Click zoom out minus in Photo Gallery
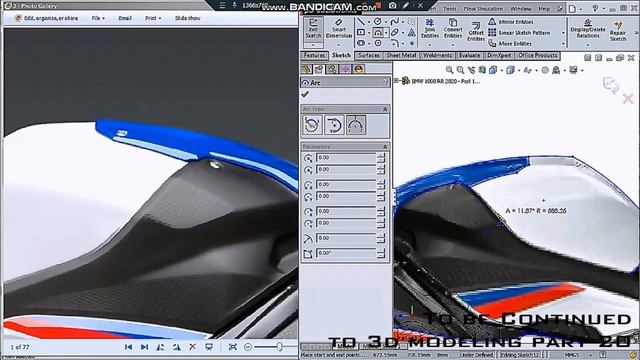 click(248, 347)
